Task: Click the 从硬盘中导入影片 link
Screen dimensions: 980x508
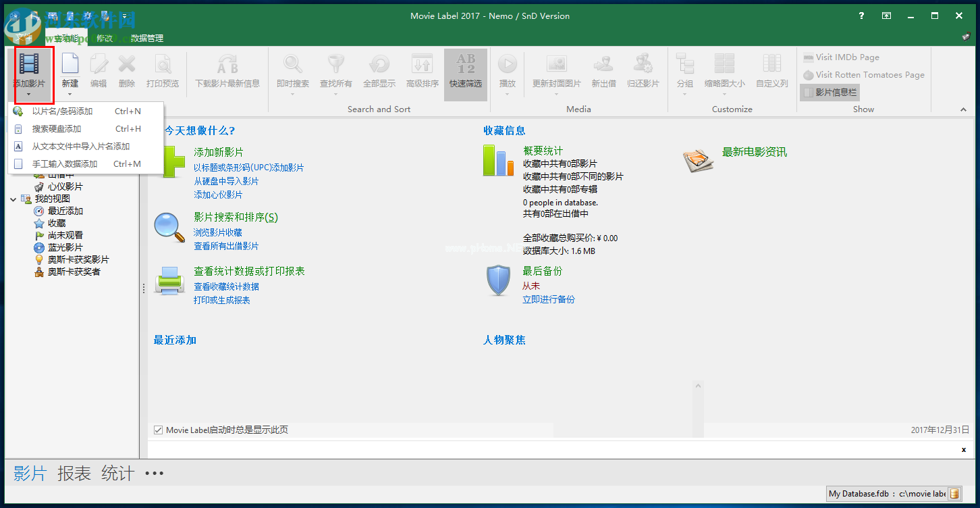Action: click(226, 181)
